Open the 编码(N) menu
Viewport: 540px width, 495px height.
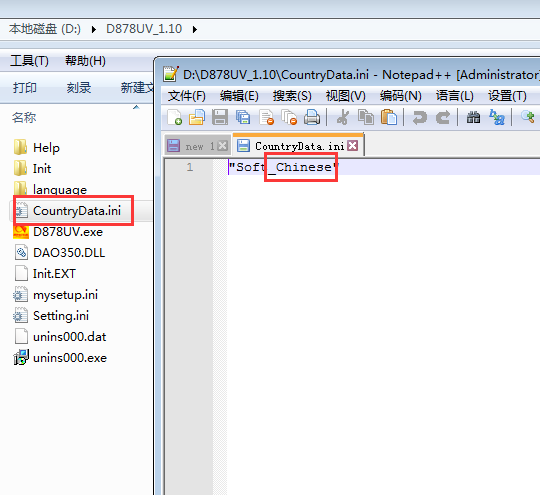(x=401, y=96)
